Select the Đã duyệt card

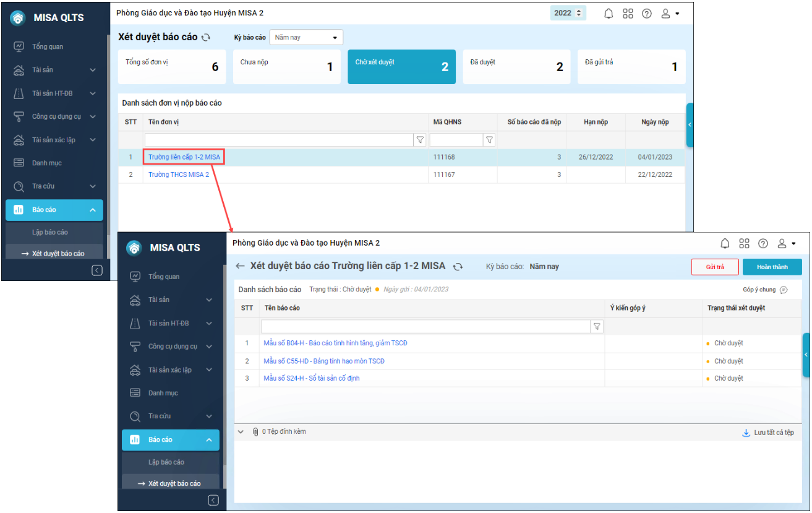click(x=516, y=67)
